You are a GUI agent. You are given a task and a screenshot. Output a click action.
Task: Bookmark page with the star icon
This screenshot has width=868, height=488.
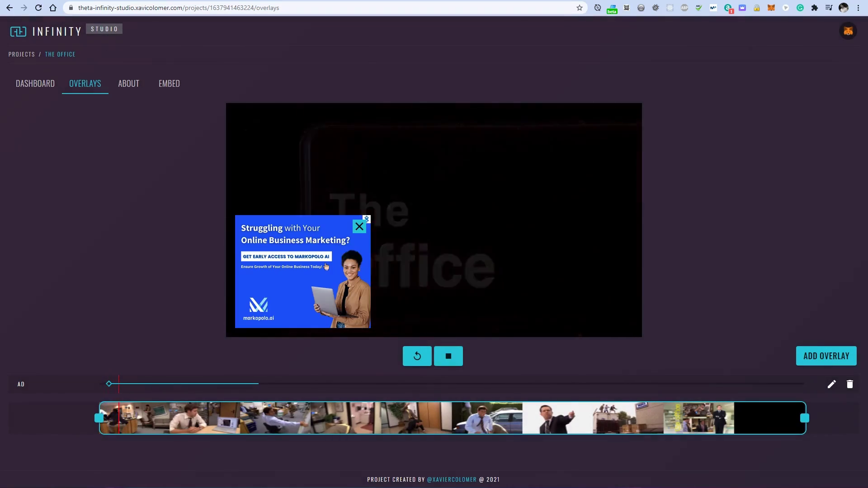click(579, 8)
